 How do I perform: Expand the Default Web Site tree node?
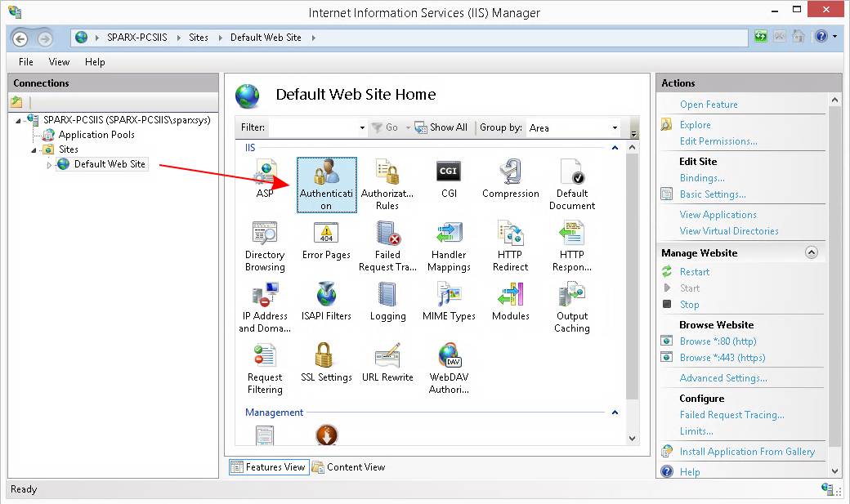click(49, 165)
